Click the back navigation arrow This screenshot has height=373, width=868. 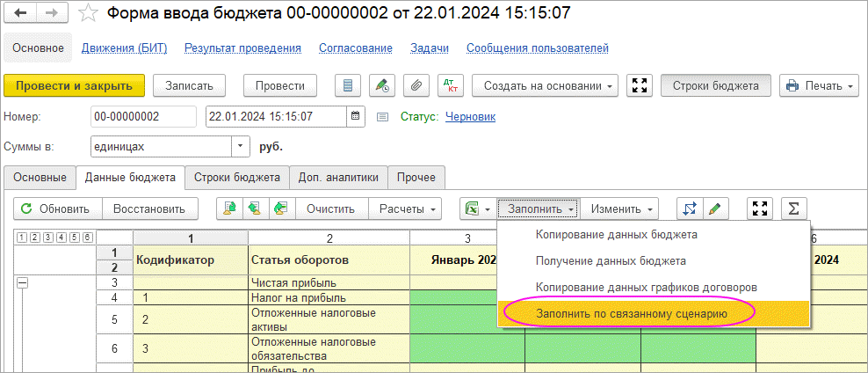[x=21, y=13]
